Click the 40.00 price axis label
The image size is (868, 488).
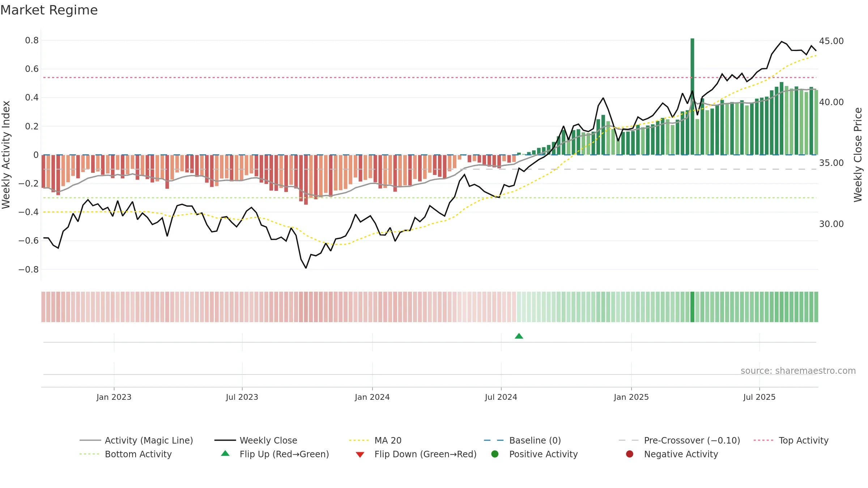(x=831, y=102)
